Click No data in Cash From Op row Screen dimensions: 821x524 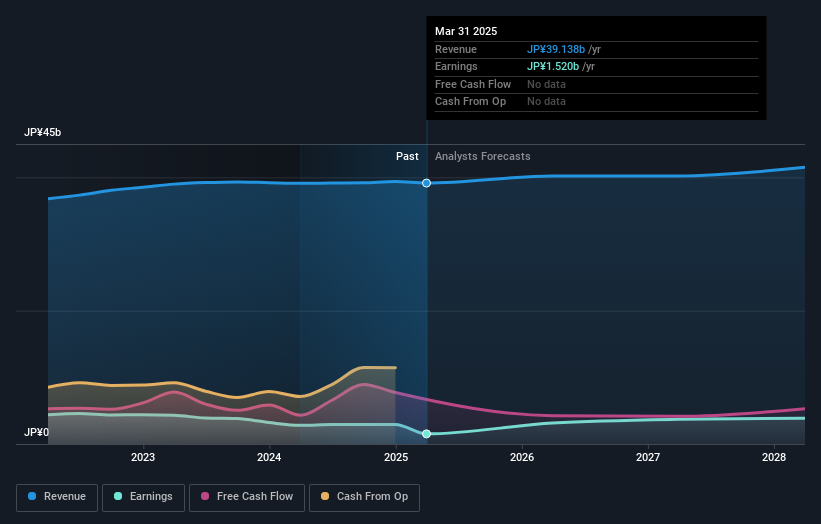click(x=546, y=102)
